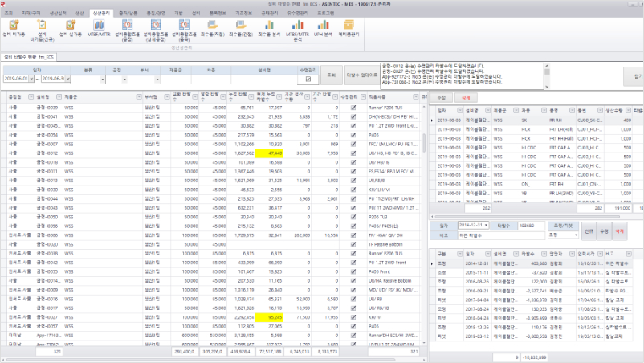Click the yellow highlighted 95,245 cell
This screenshot has width=644, height=363.
[x=269, y=317]
